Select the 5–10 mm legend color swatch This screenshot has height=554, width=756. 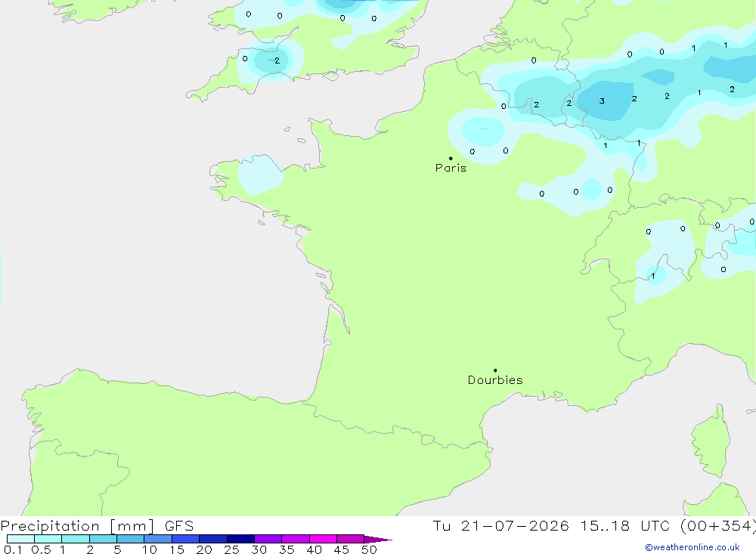click(x=131, y=539)
